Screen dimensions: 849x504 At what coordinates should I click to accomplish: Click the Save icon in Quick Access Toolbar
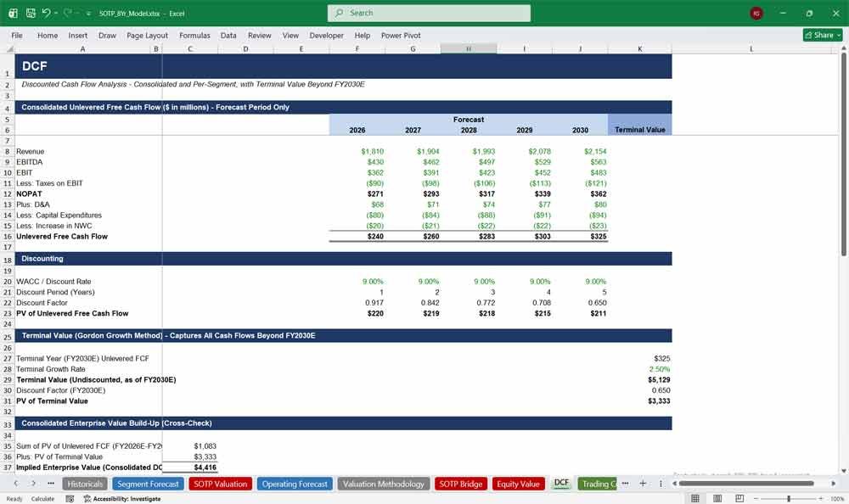coord(31,13)
